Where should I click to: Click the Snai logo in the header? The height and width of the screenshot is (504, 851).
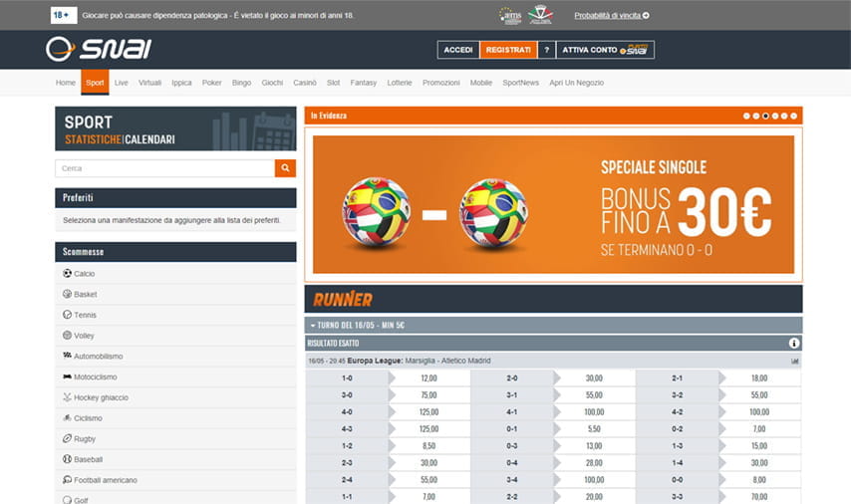tap(99, 49)
